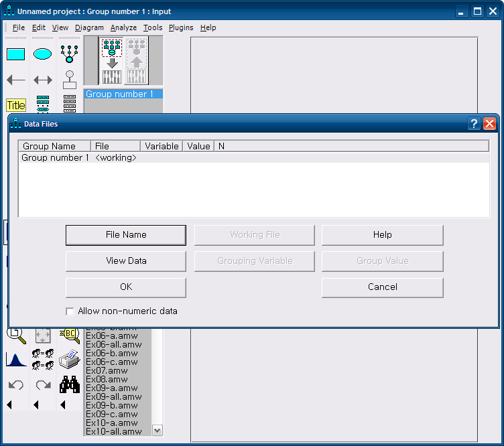504x446 pixels.
Task: Open the File menu
Action: coord(19,27)
